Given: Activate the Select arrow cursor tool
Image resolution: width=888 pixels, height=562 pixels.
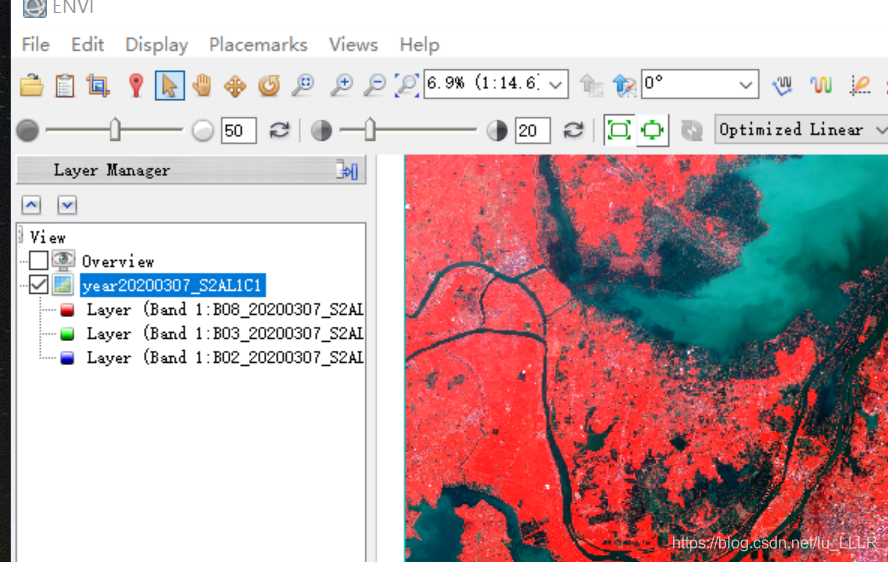Looking at the screenshot, I should (x=169, y=86).
